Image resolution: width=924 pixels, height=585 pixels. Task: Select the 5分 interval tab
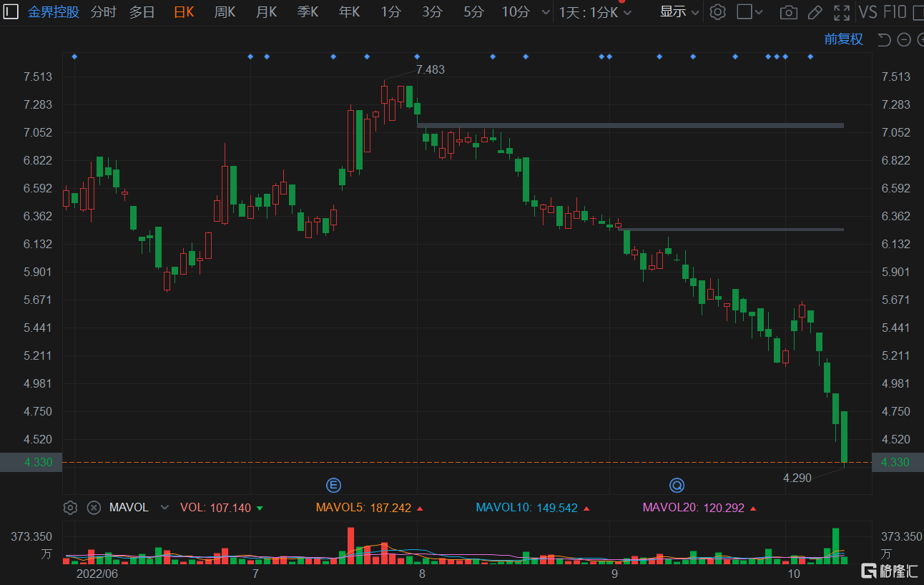pos(473,11)
